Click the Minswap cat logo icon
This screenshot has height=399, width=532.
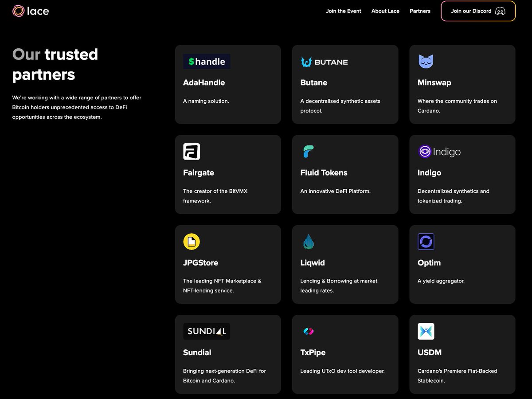[426, 62]
